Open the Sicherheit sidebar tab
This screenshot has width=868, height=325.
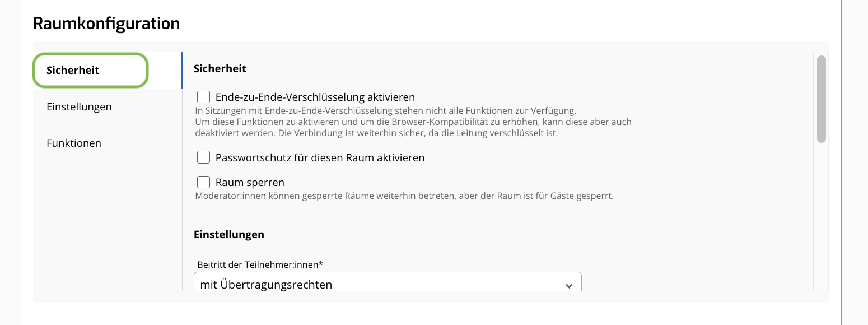point(90,71)
